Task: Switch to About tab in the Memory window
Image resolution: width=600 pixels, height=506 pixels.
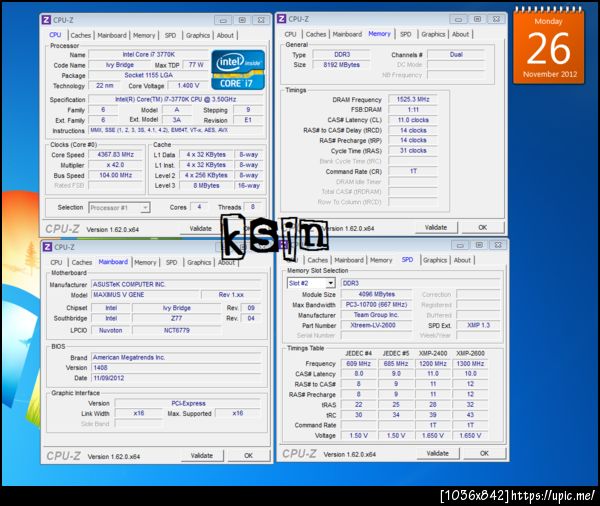Action: (460, 34)
